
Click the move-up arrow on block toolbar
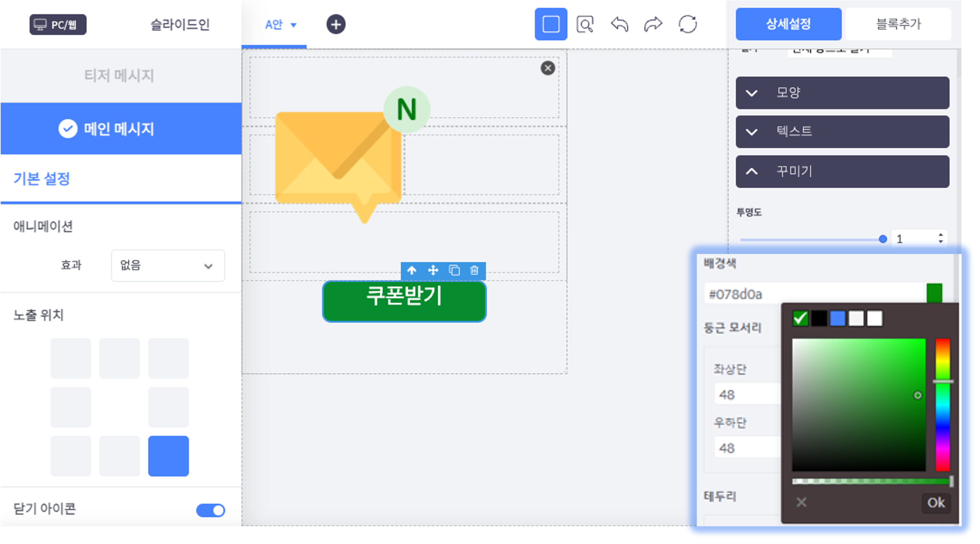coord(411,270)
